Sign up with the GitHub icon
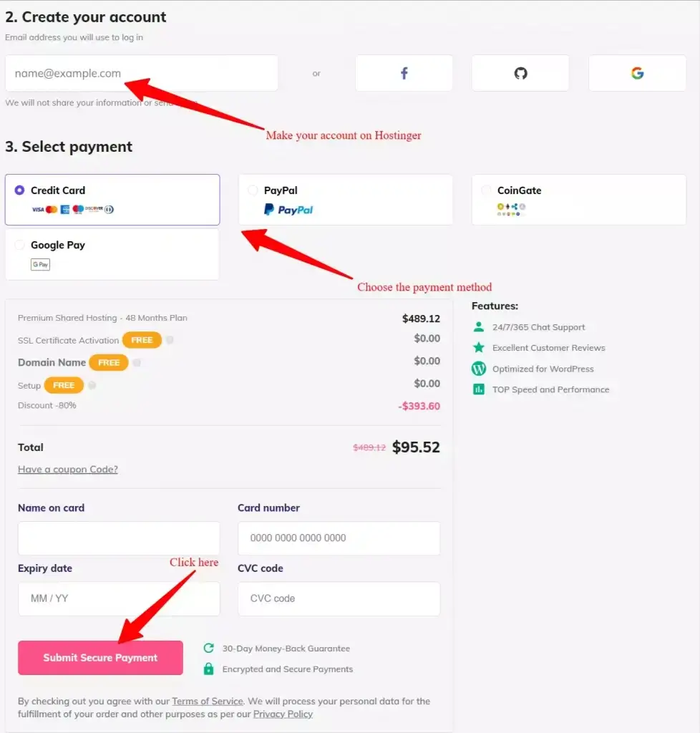 pos(520,72)
